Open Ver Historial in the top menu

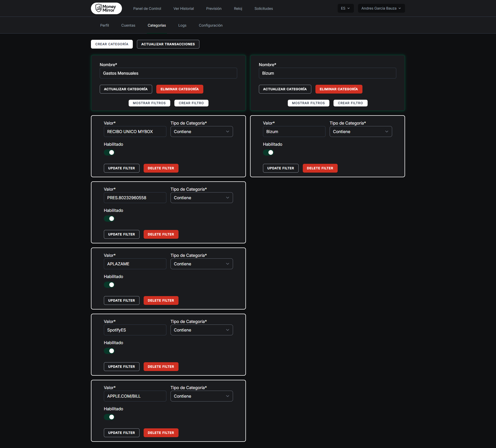[x=183, y=9]
